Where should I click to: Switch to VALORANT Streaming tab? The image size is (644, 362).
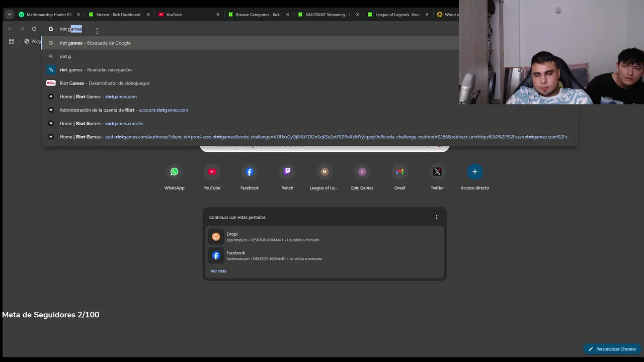click(x=329, y=15)
